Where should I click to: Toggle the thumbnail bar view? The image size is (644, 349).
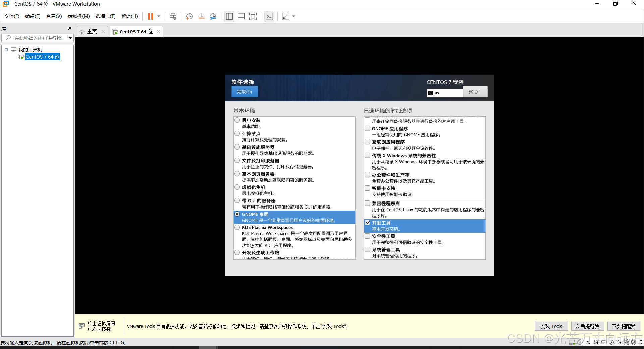tap(241, 16)
